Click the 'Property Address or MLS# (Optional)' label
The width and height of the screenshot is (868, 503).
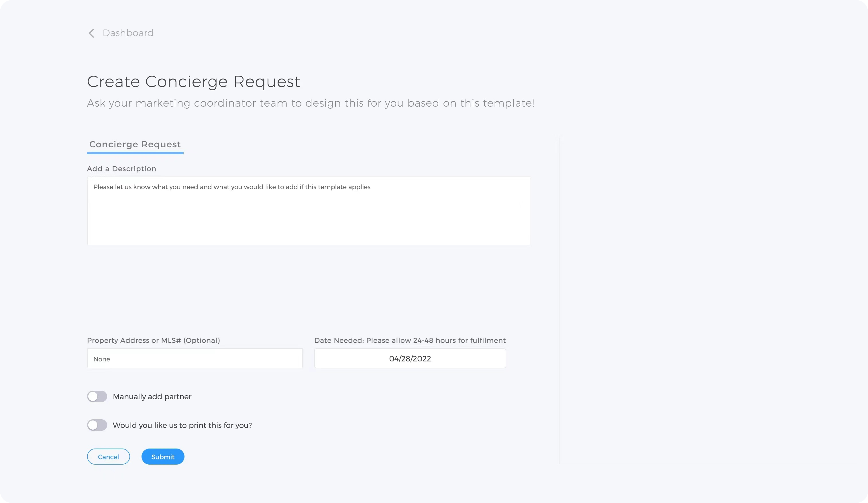point(153,340)
